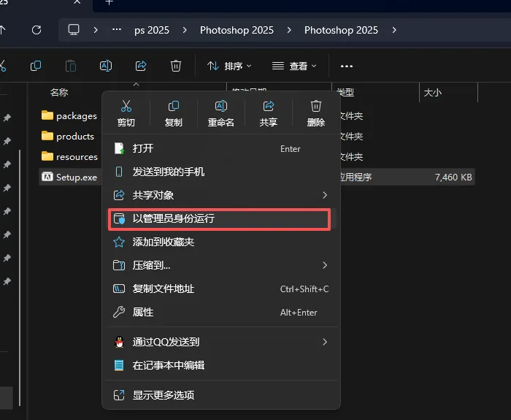511x420 pixels.
Task: Click the 应用程序 type cell
Action: pyautogui.click(x=356, y=177)
